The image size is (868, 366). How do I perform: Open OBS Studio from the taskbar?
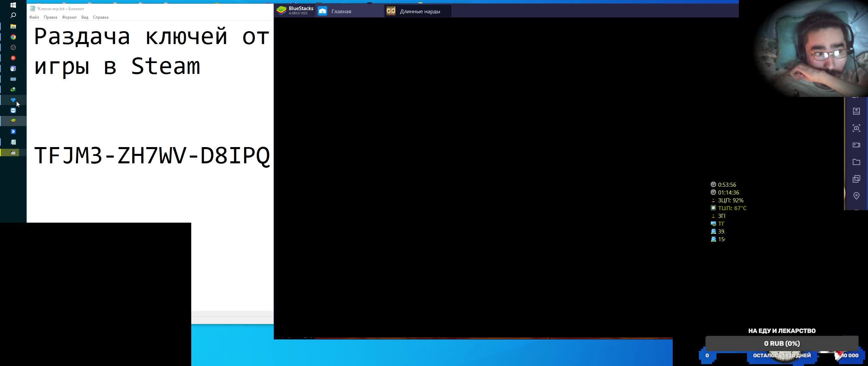[13, 47]
